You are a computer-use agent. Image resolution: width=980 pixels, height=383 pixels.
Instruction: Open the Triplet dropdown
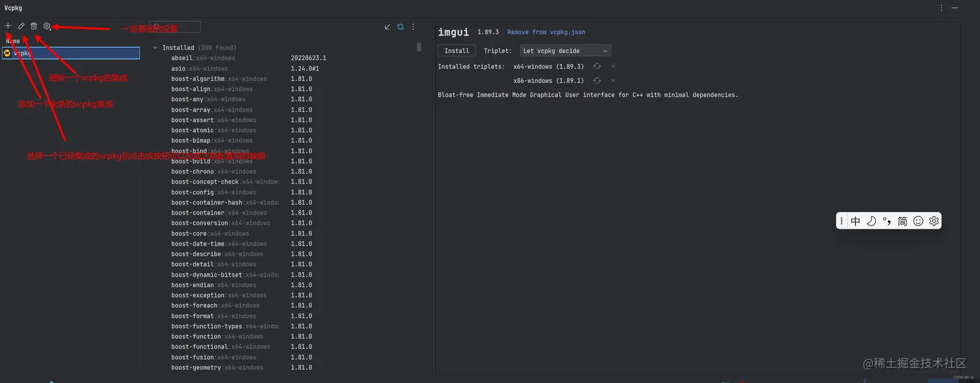click(565, 51)
